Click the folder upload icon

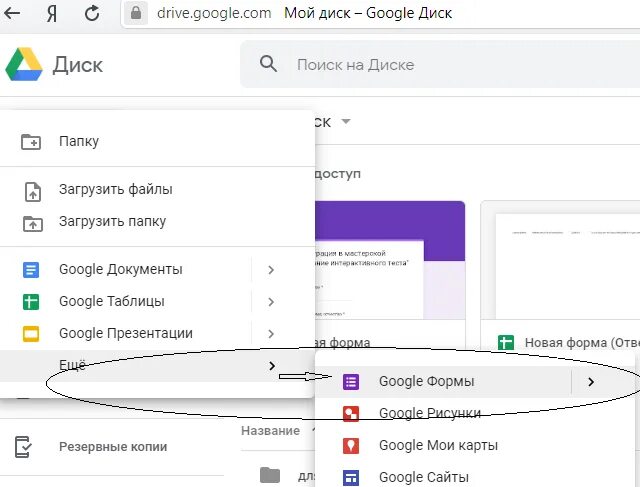pos(33,224)
